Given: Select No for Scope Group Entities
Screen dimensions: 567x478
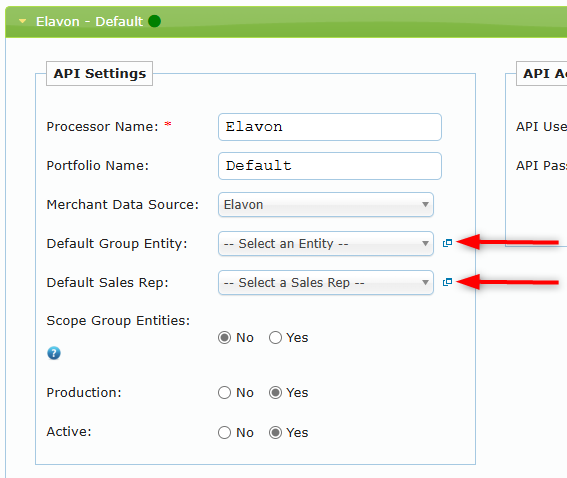Looking at the screenshot, I should [225, 338].
